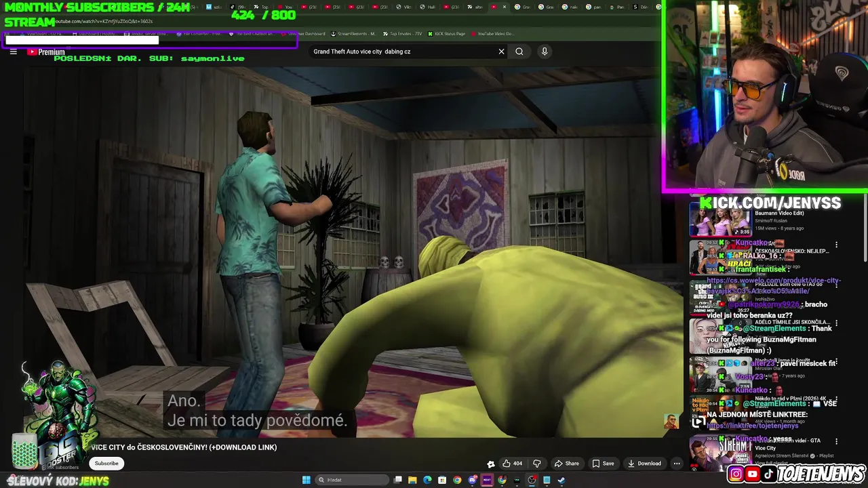Open the KICK Status Page bookmark

(x=446, y=34)
